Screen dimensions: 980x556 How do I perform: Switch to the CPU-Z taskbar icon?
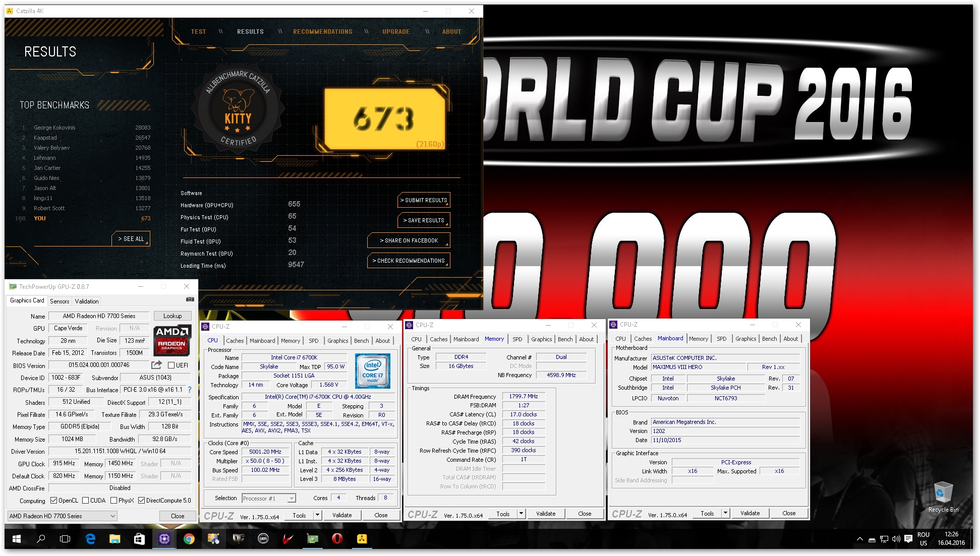[164, 539]
